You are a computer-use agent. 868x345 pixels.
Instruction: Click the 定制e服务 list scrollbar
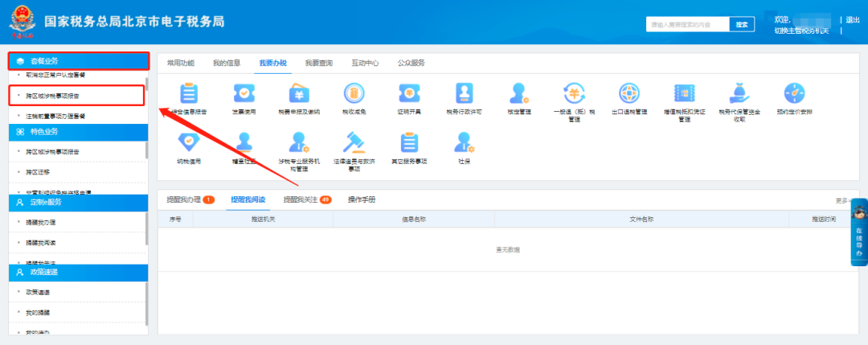point(147,228)
